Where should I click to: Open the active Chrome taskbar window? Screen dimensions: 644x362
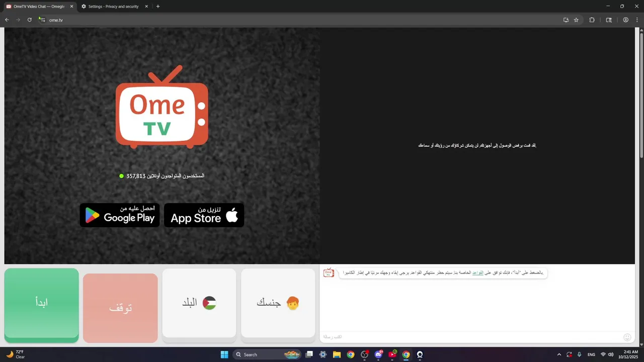pos(406,354)
